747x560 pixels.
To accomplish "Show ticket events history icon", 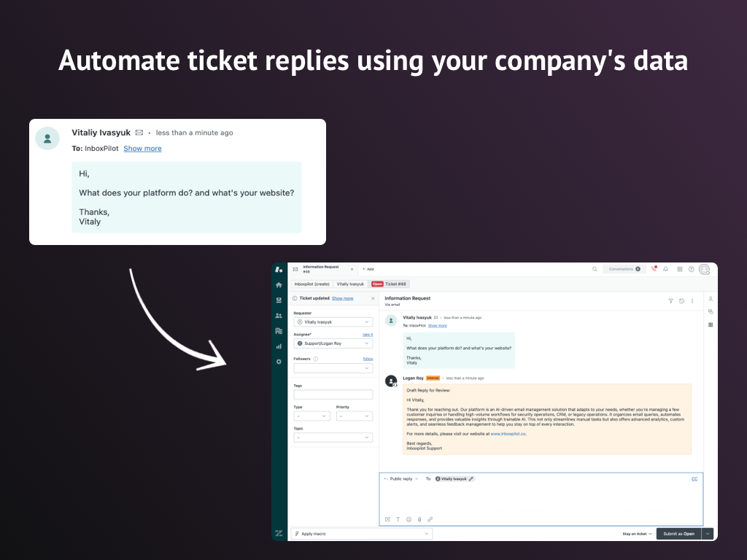I will (x=682, y=301).
